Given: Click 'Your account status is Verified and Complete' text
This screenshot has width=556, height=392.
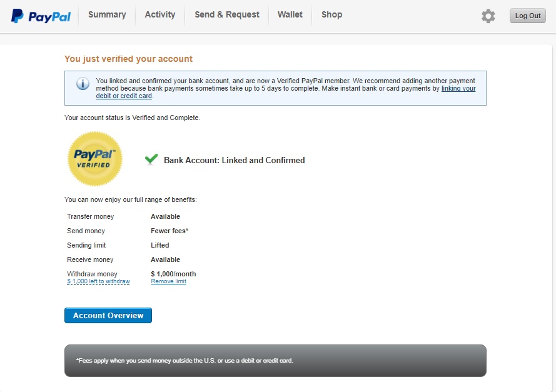Looking at the screenshot, I should [x=132, y=118].
